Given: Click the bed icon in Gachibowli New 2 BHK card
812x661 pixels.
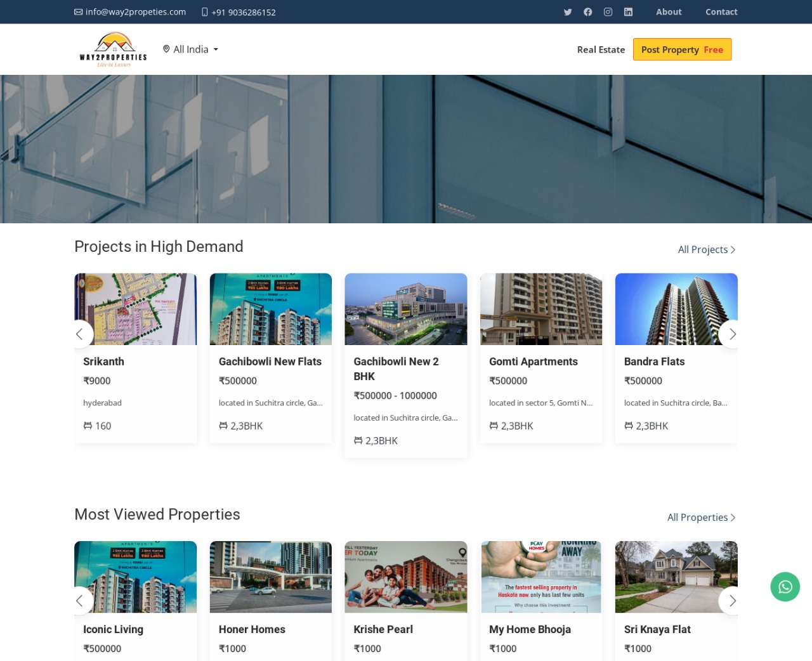Looking at the screenshot, I should pos(358,441).
